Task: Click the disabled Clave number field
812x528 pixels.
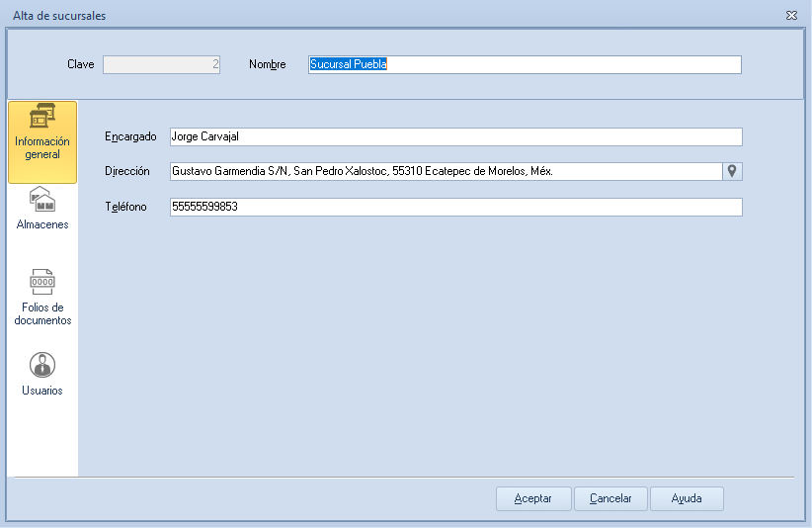Action: pyautogui.click(x=162, y=64)
